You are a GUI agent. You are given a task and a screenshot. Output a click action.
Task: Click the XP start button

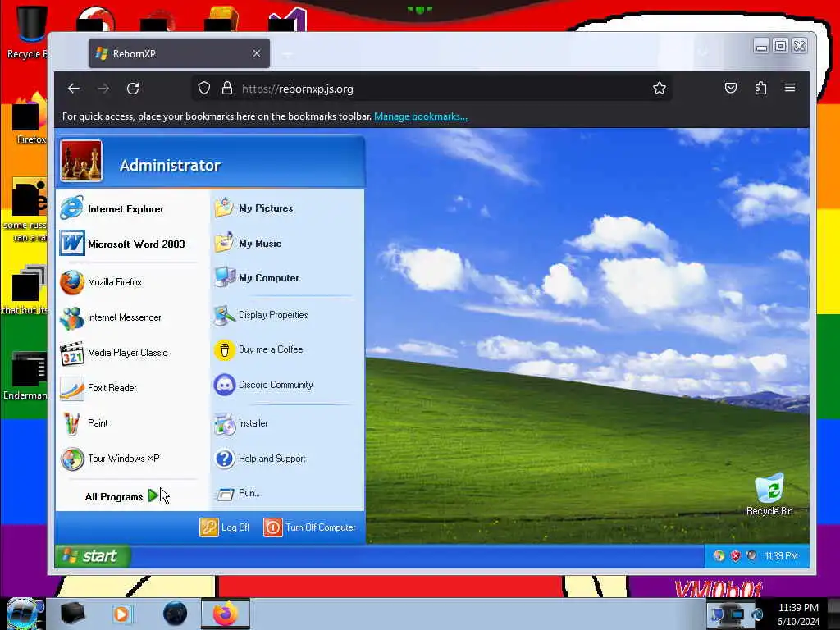[93, 556]
